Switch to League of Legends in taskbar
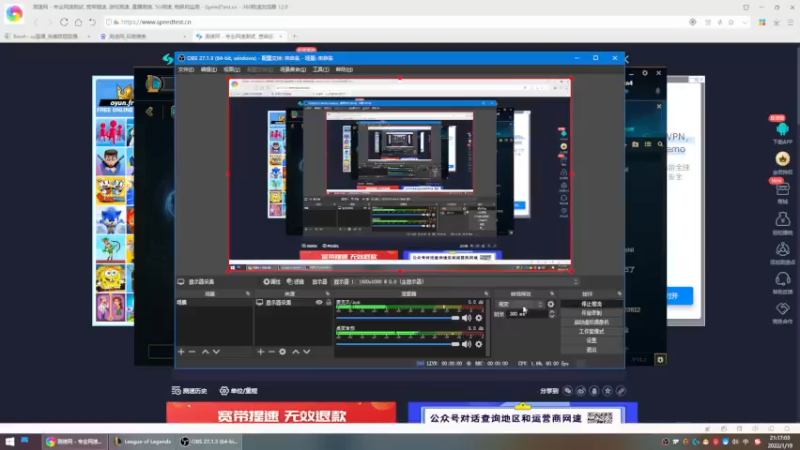Viewport: 800px width, 450px height. pos(143,442)
